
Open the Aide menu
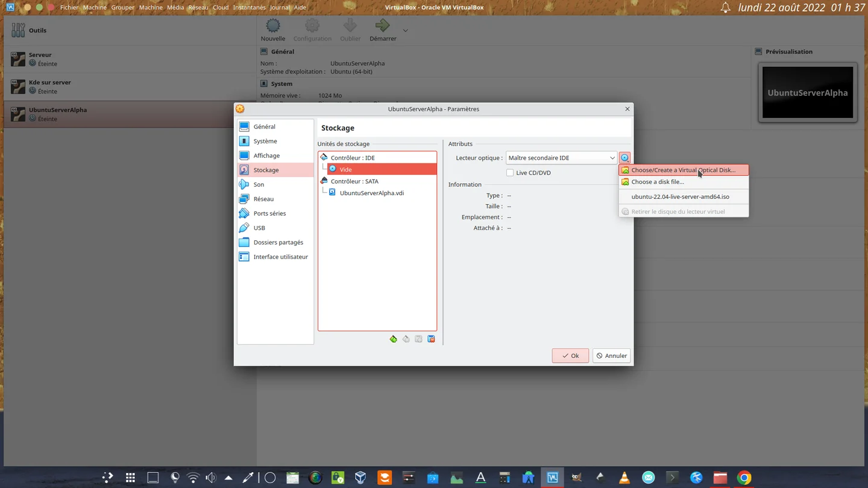click(x=300, y=7)
